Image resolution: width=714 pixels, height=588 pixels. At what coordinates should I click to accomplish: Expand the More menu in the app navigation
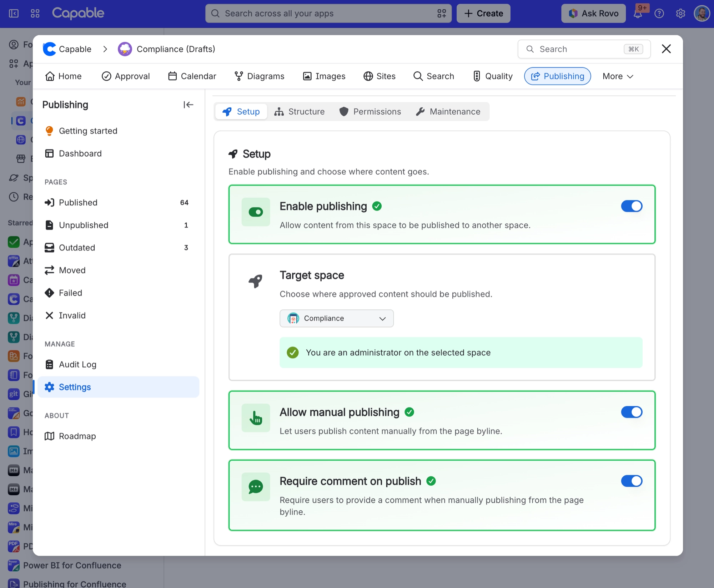(x=618, y=76)
